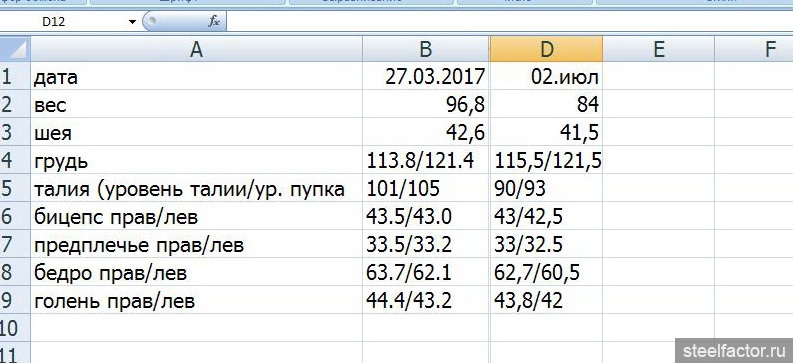Click cell with value 43,8/42
The width and height of the screenshot is (793, 363).
pyautogui.click(x=546, y=300)
